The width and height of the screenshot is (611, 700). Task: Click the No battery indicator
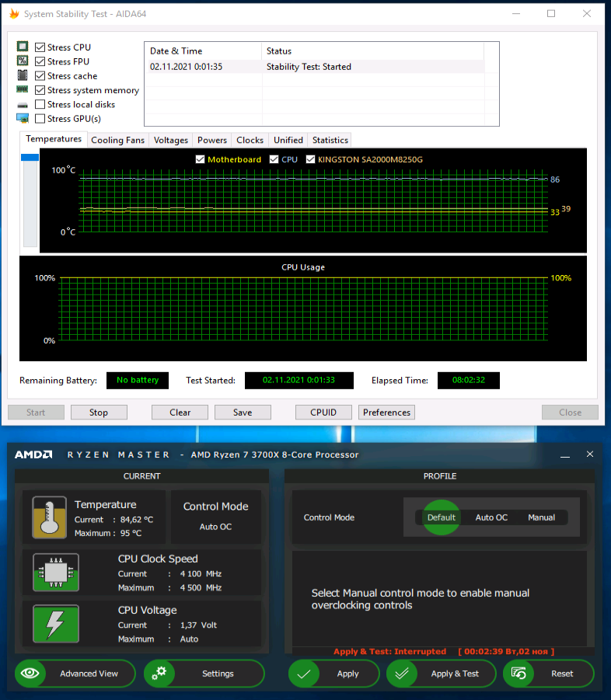point(138,381)
